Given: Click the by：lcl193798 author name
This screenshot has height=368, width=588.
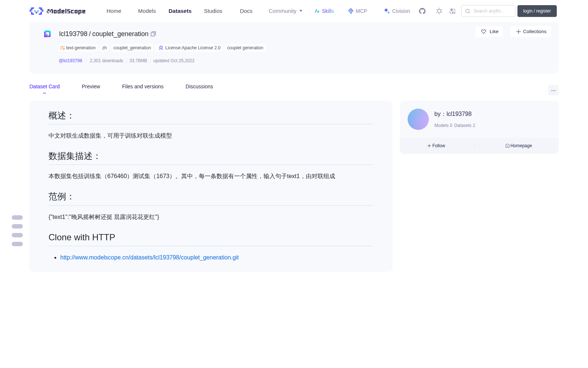Looking at the screenshot, I should click(x=453, y=114).
